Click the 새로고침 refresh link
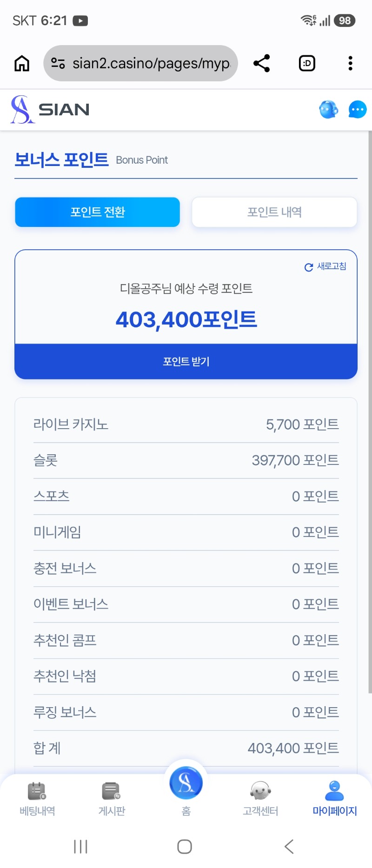Image resolution: width=372 pixels, height=868 pixels. pos(325,266)
